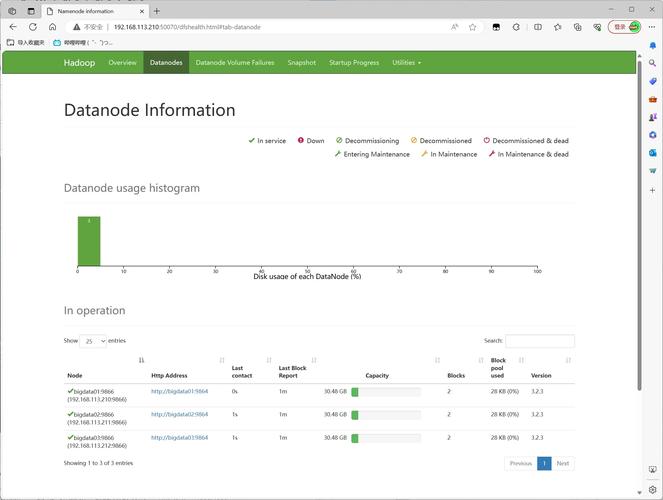
Task: Open the Startup Progress tab
Action: 354,63
